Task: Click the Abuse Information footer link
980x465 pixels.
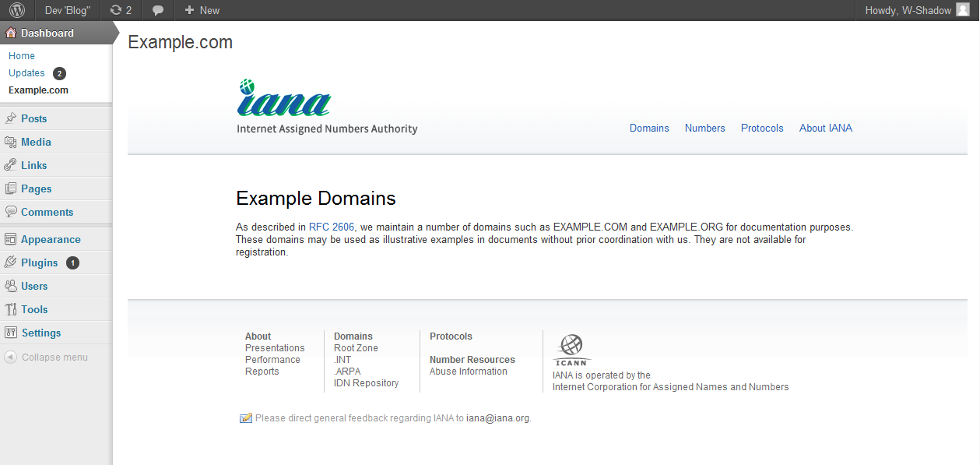Action: 469,372
